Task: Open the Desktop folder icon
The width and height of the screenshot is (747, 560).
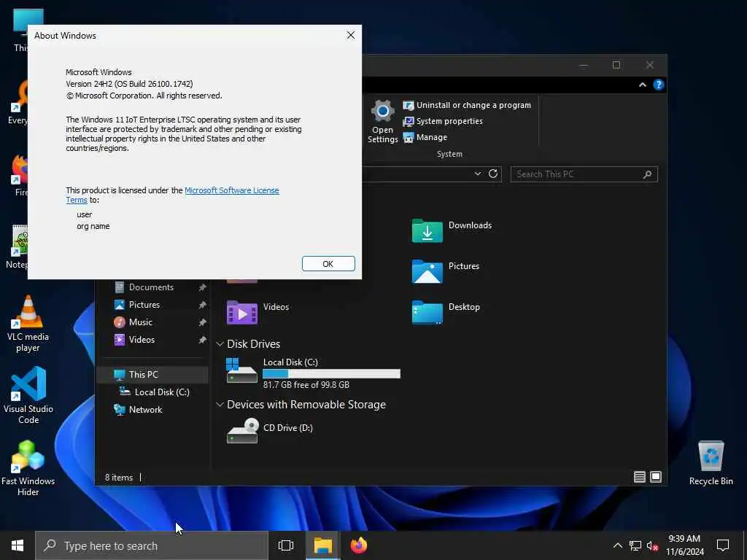Action: [x=427, y=312]
